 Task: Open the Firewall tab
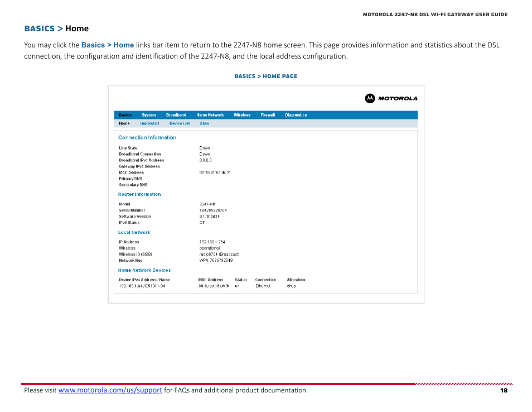(x=268, y=115)
